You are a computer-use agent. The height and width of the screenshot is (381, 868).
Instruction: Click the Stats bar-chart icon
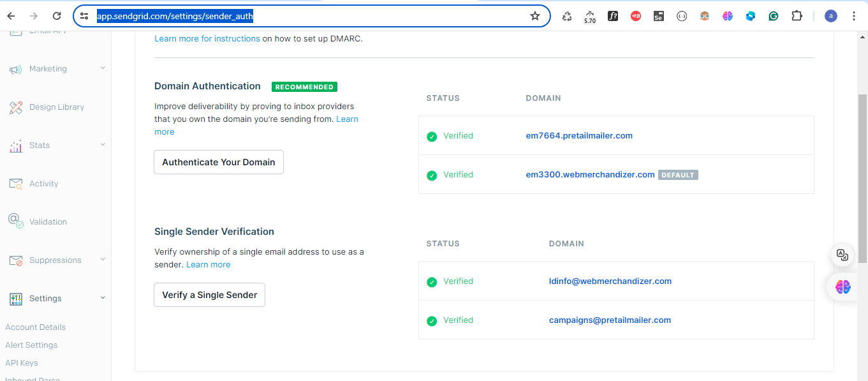pos(15,145)
